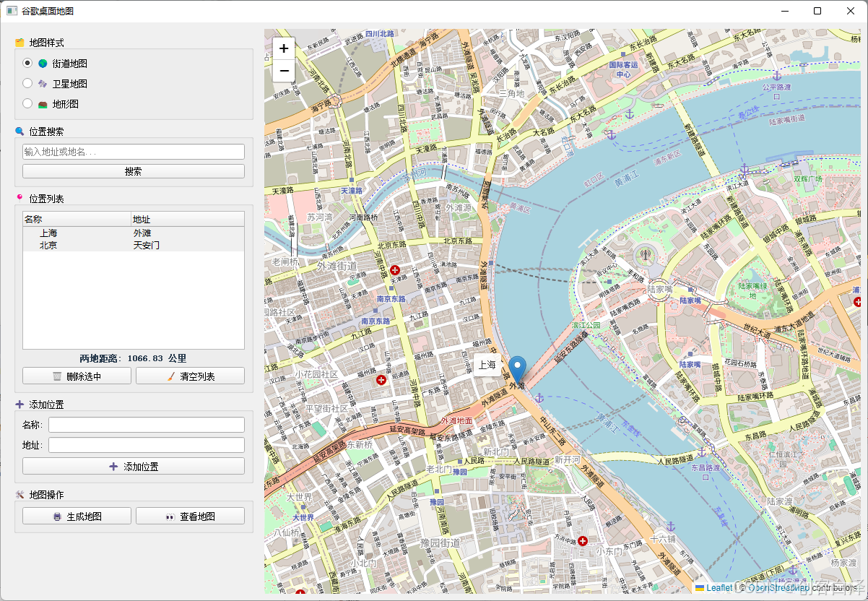Click the 搜索 button
The width and height of the screenshot is (868, 601).
(134, 171)
